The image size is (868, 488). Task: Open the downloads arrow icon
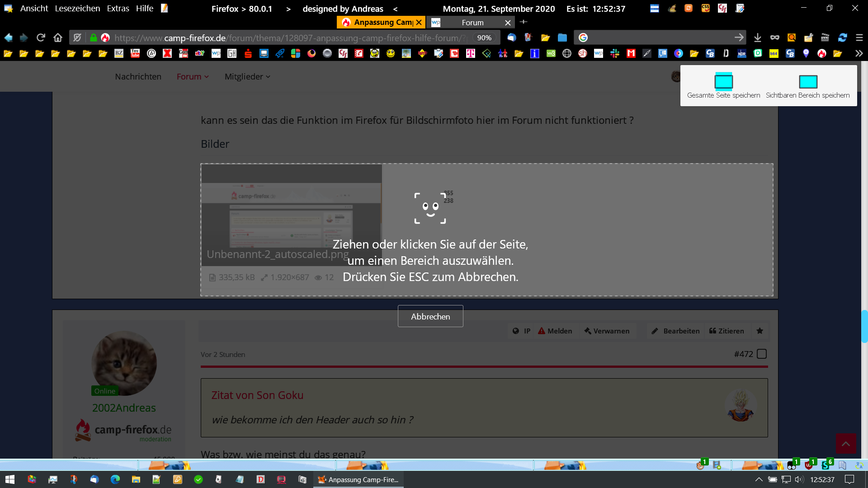[758, 38]
